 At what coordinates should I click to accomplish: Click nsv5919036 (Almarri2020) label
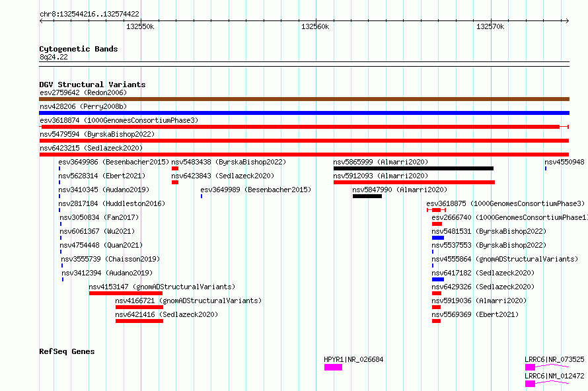[479, 301]
